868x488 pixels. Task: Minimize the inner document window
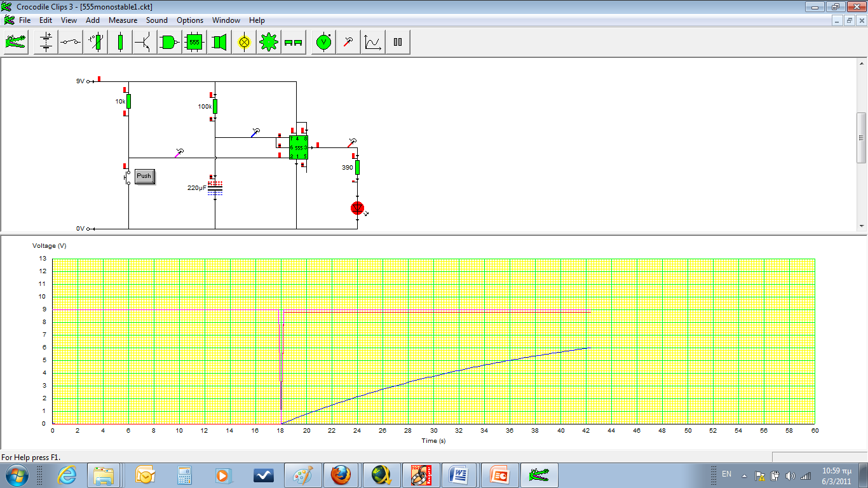(838, 20)
